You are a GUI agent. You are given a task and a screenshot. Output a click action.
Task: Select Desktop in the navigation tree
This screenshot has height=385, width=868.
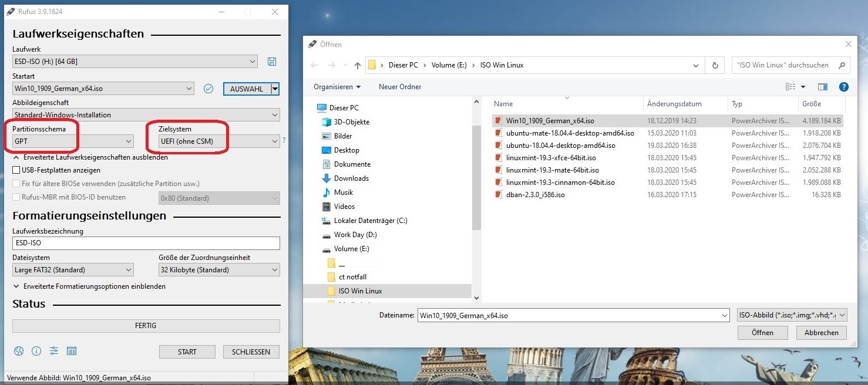[x=341, y=150]
